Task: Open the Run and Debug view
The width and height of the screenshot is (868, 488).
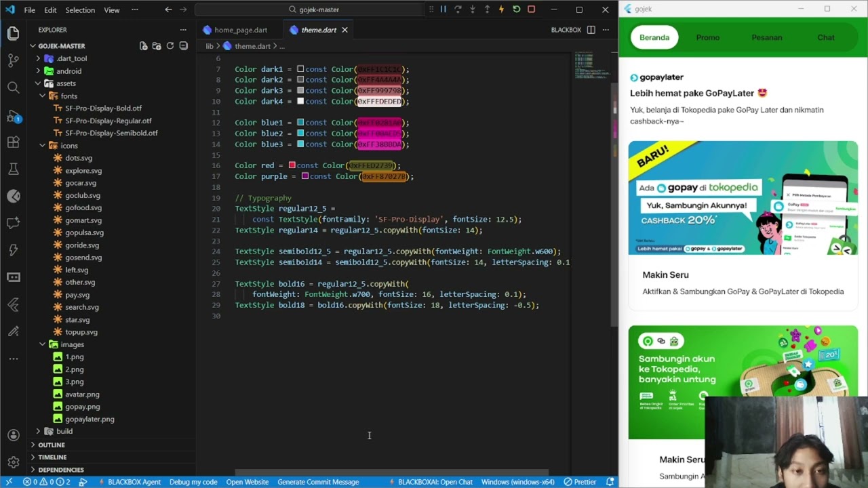Action: click(13, 117)
